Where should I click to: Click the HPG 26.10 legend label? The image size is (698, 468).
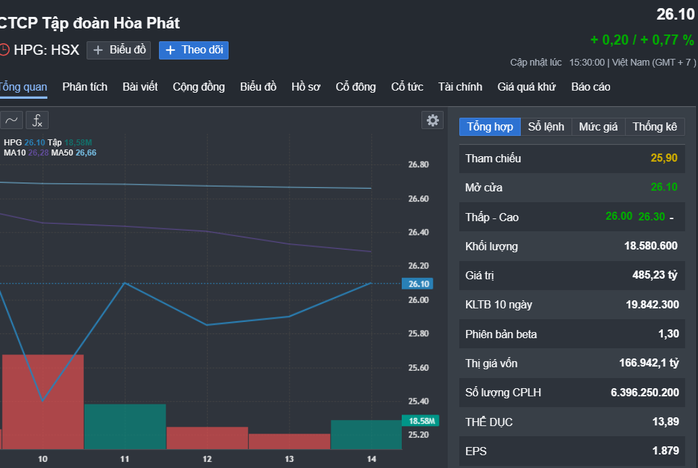click(x=24, y=142)
